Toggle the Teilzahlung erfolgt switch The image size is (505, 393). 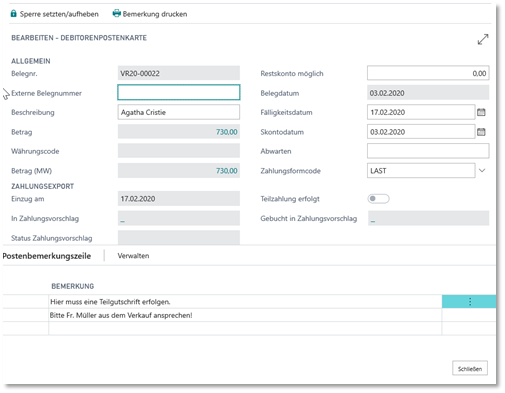tap(378, 199)
